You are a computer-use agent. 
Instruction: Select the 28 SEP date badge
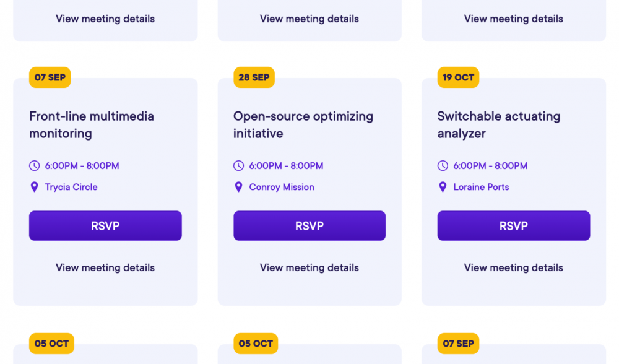point(254,77)
